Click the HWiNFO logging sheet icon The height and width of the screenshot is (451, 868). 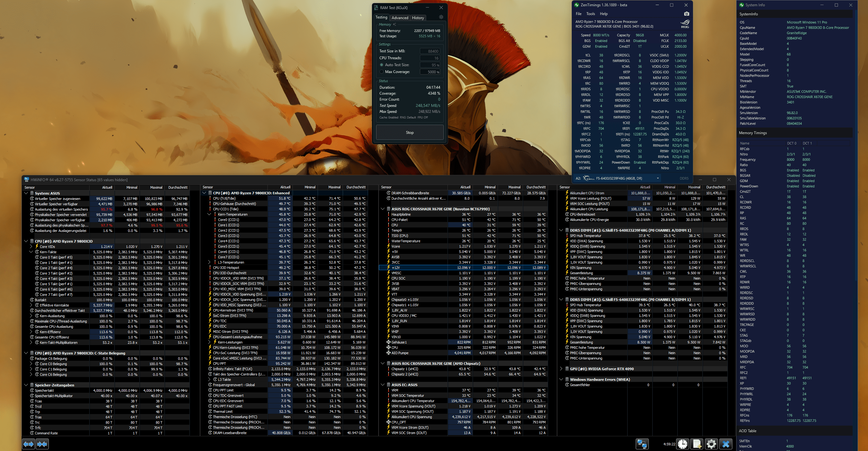pyautogui.click(x=697, y=444)
